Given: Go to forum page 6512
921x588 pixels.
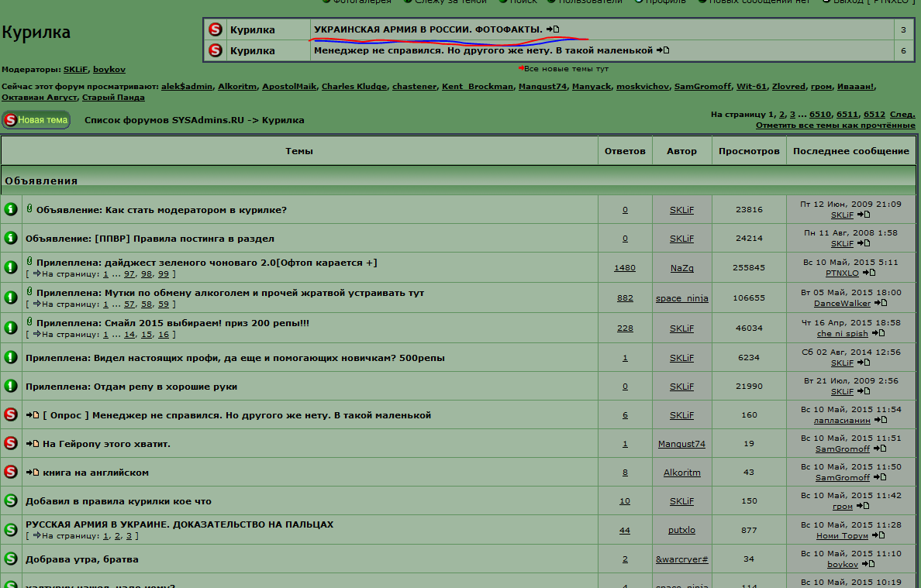Looking at the screenshot, I should (874, 115).
